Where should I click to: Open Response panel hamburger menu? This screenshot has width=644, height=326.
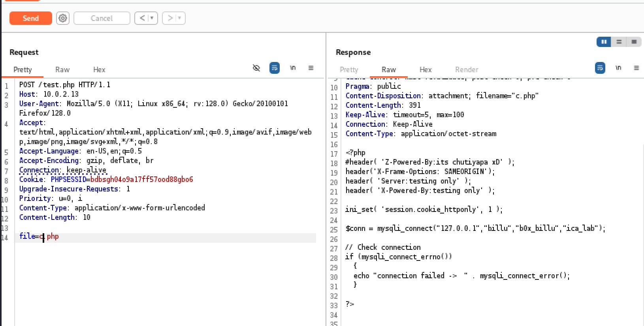pyautogui.click(x=636, y=68)
